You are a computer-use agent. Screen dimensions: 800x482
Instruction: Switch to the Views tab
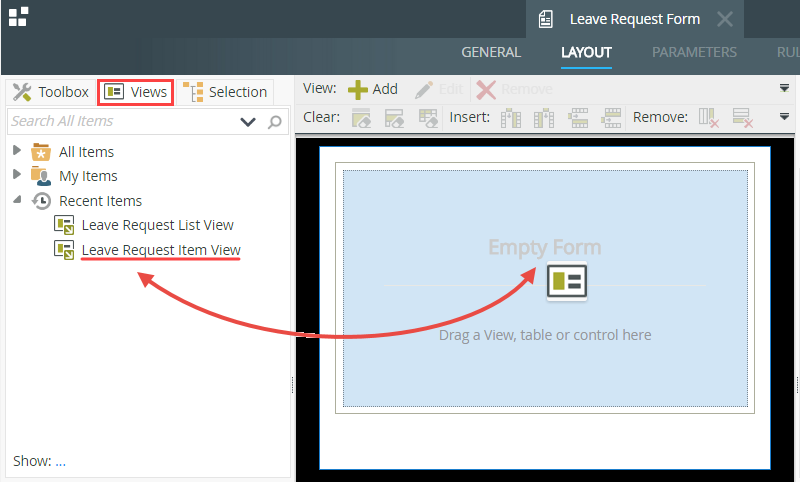[136, 92]
